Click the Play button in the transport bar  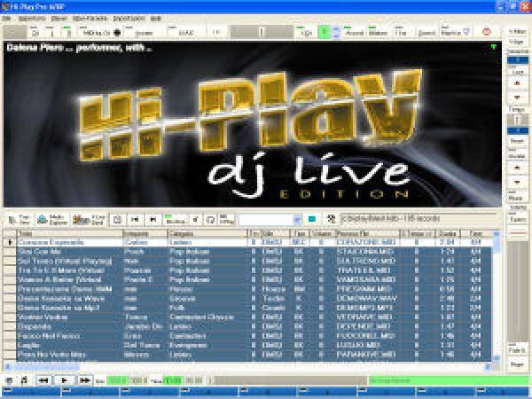point(64,380)
